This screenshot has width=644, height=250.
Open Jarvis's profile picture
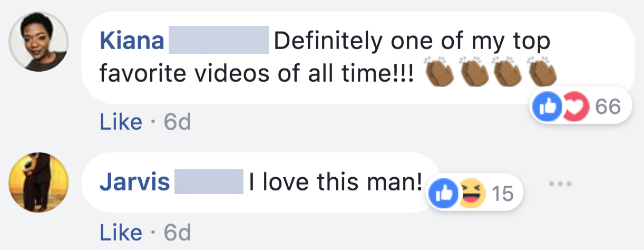click(39, 183)
